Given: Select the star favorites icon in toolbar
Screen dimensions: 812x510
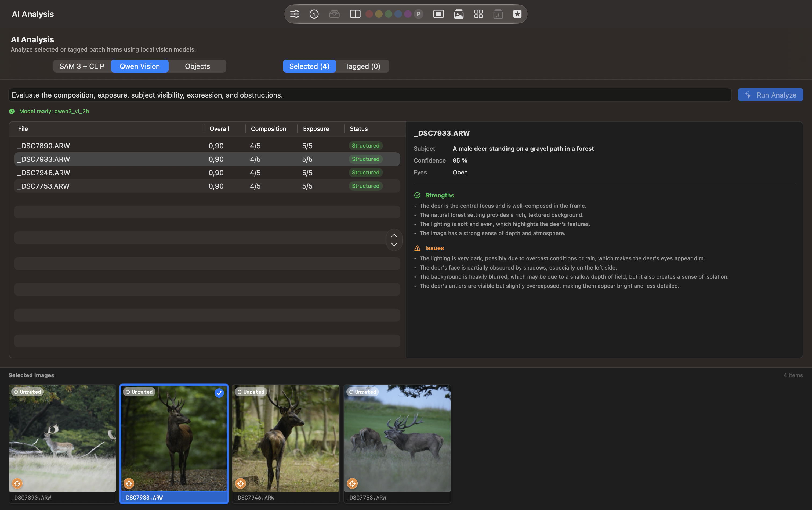Looking at the screenshot, I should [x=517, y=14].
